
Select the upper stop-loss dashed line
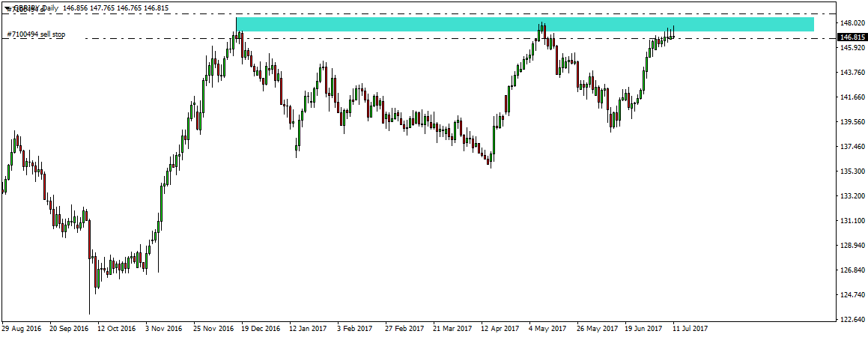coord(418,13)
